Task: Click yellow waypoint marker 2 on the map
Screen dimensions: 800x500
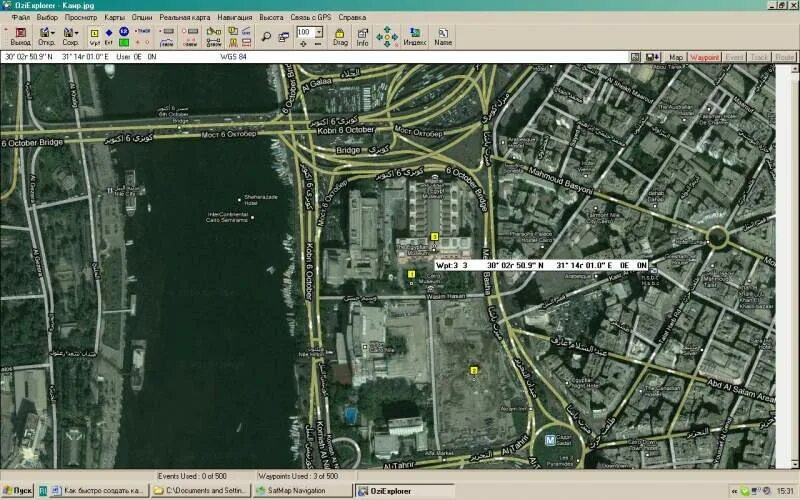Action: click(474, 370)
